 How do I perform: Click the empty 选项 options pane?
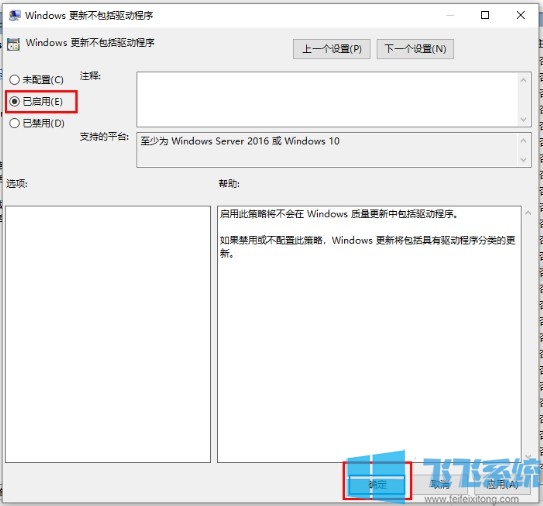pyautogui.click(x=108, y=334)
